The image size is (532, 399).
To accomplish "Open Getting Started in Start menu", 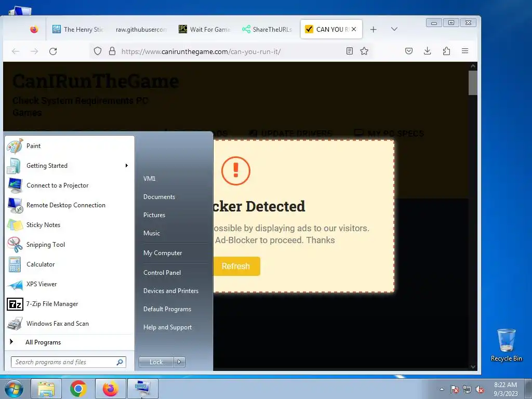I will (x=69, y=166).
